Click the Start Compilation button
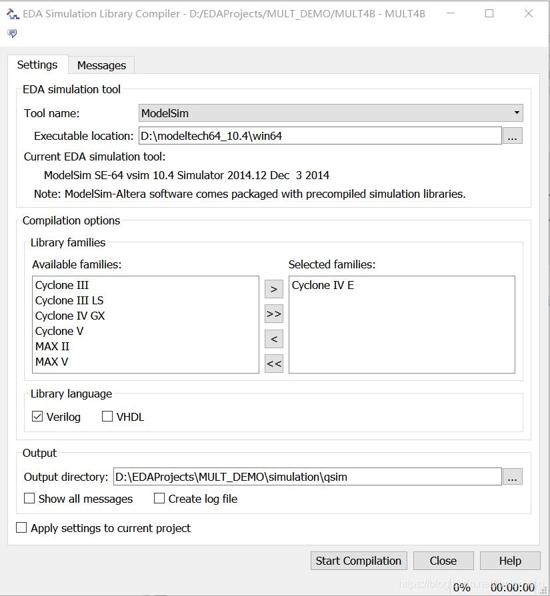Image resolution: width=550 pixels, height=596 pixels. 358,561
